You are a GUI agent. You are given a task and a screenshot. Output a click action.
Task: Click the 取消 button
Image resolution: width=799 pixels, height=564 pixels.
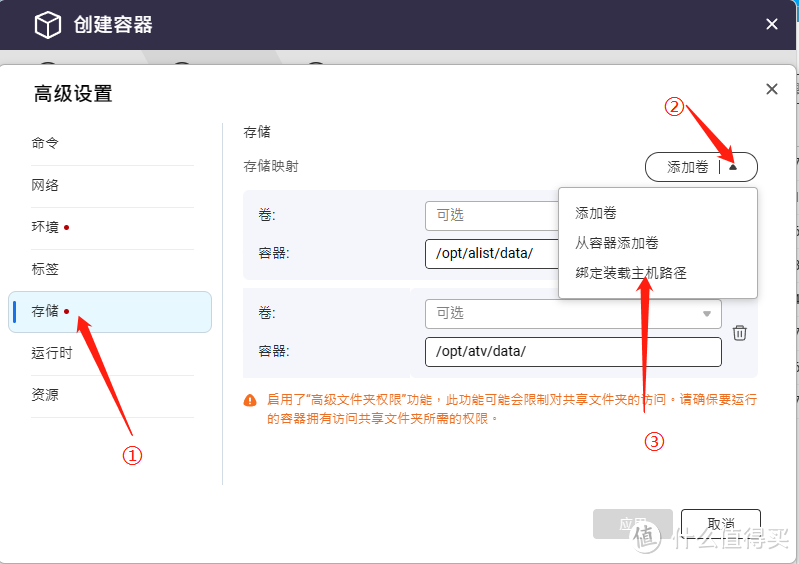tap(721, 524)
